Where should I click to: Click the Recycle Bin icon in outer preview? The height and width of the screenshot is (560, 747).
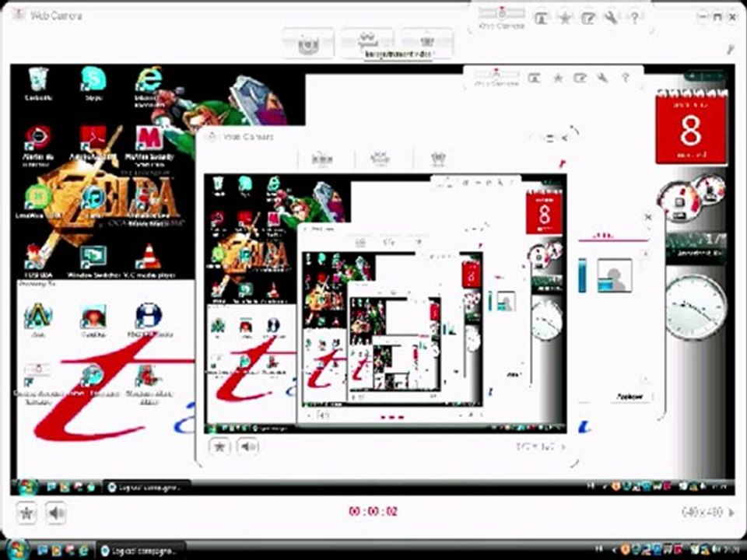click(38, 83)
